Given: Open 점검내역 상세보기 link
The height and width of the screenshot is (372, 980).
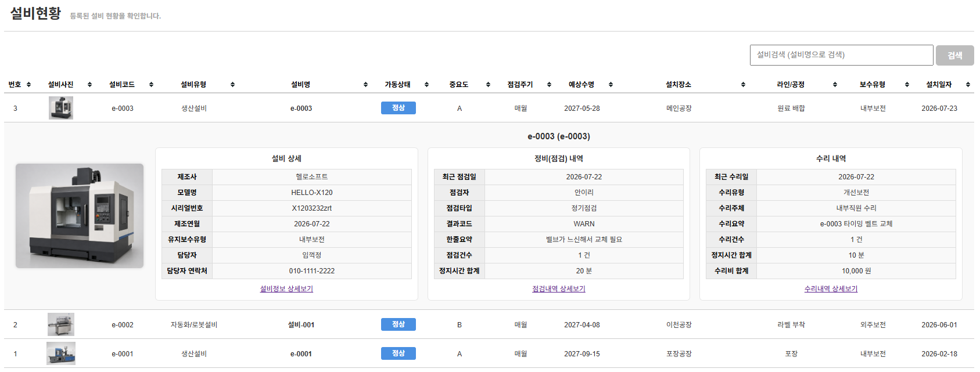Looking at the screenshot, I should (559, 288).
